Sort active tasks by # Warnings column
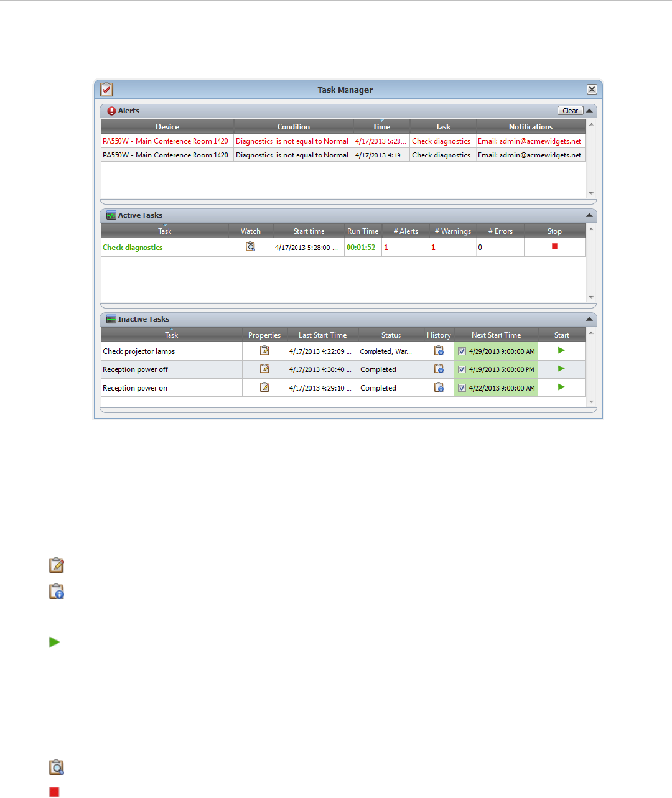 [x=452, y=231]
